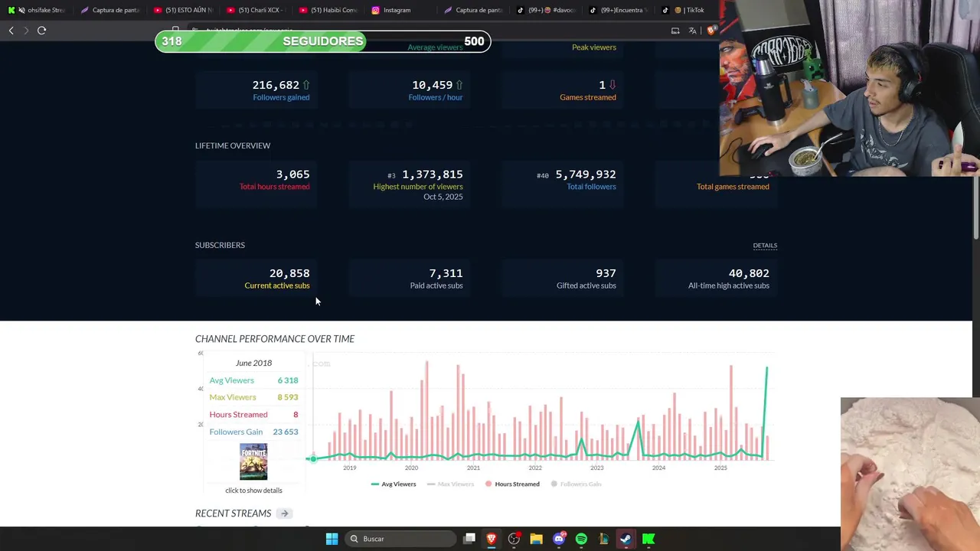Click the Fortnite game cover thumbnail
The image size is (980, 551).
pos(253,461)
